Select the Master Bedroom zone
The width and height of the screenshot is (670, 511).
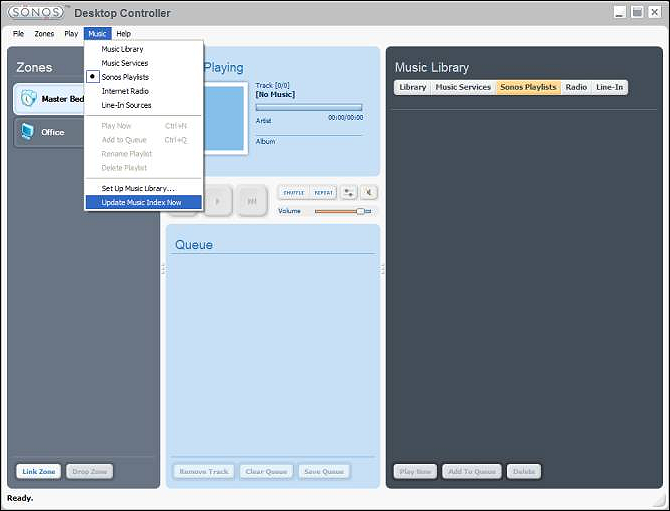point(49,99)
